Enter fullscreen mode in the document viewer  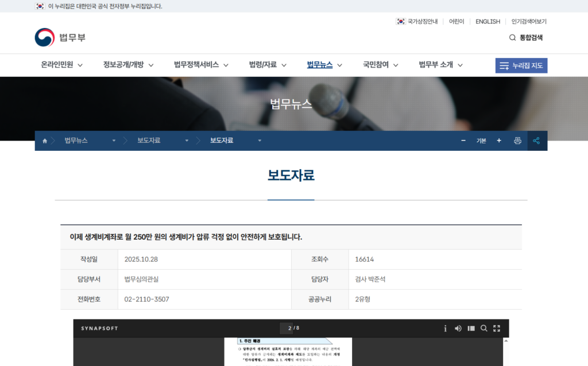coord(497,328)
